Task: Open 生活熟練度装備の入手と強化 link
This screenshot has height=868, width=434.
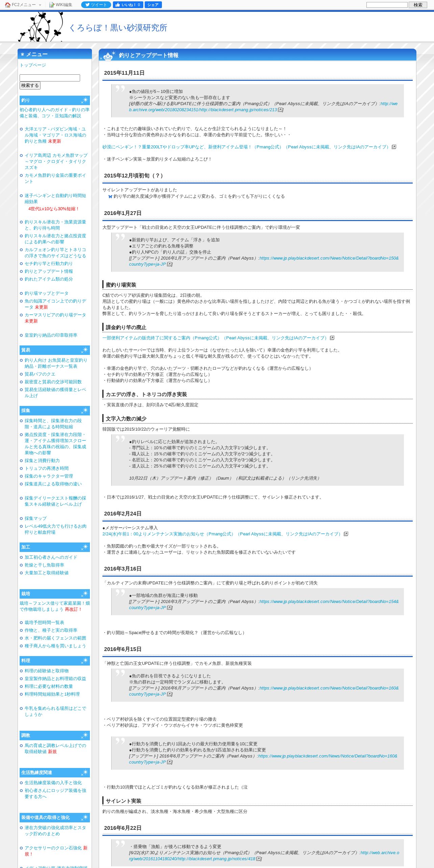Action: pyautogui.click(x=53, y=782)
